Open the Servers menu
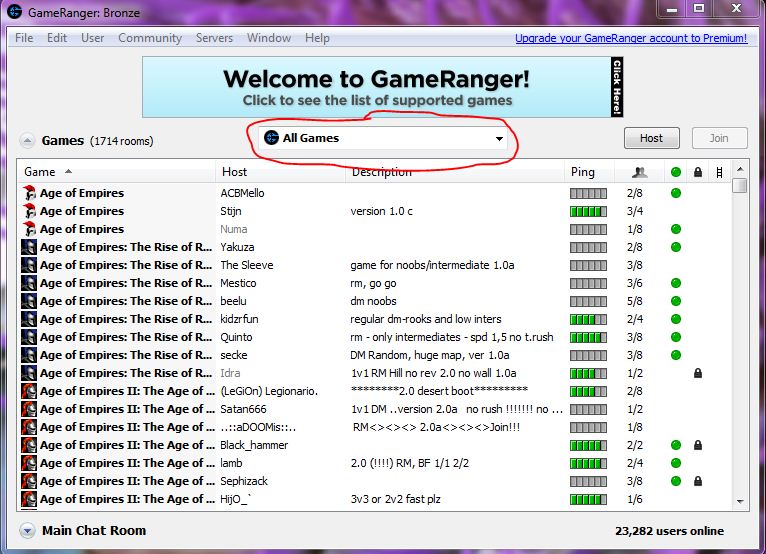The width and height of the screenshot is (766, 554). pyautogui.click(x=214, y=38)
